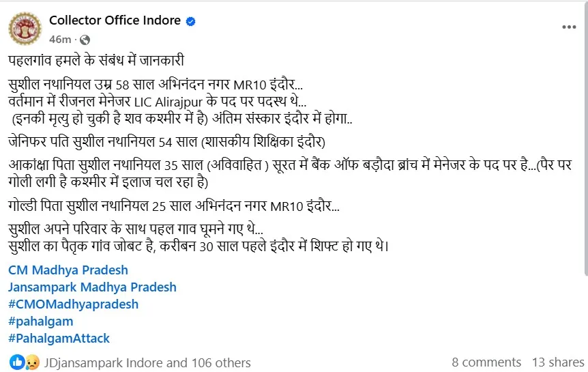Image resolution: width=588 pixels, height=372 pixels.
Task: Select the #PahalgamAttack hashtag
Action: (59, 338)
